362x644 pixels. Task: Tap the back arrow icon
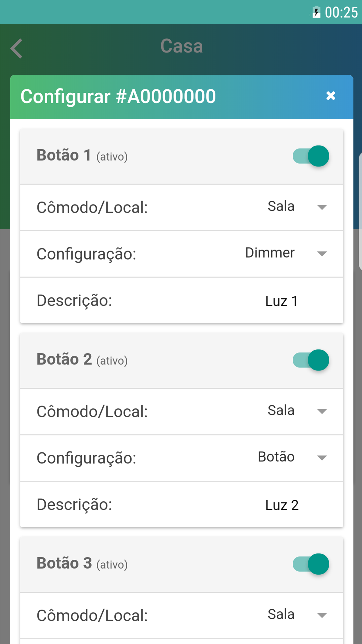click(17, 48)
